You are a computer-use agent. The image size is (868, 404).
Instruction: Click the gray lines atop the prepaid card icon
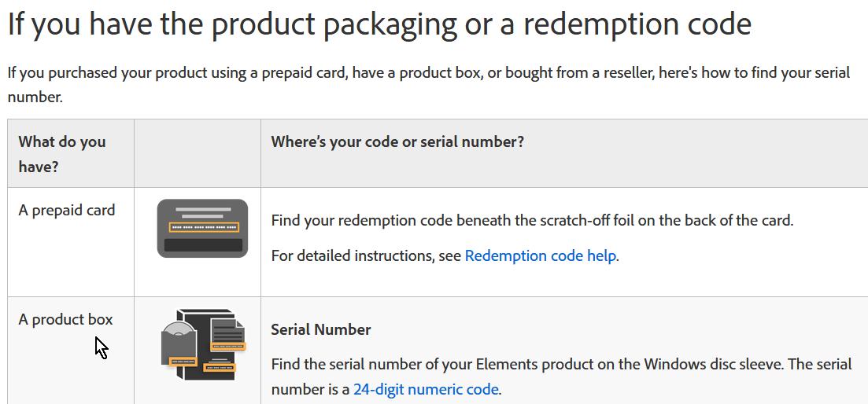(202, 212)
